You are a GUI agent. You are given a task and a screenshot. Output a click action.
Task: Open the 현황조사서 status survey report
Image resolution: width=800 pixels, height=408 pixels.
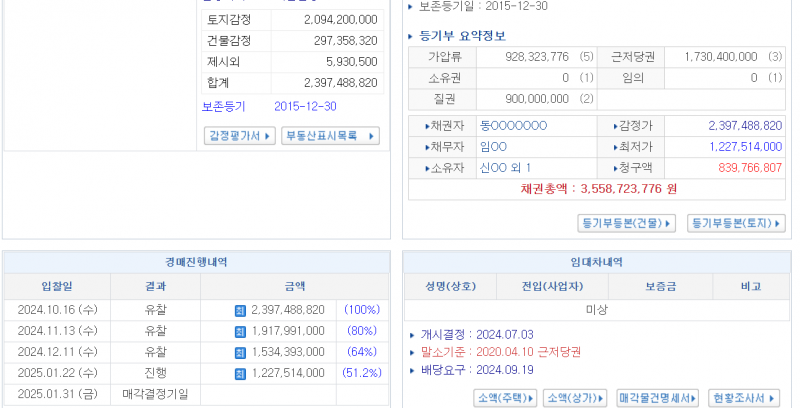(x=742, y=398)
